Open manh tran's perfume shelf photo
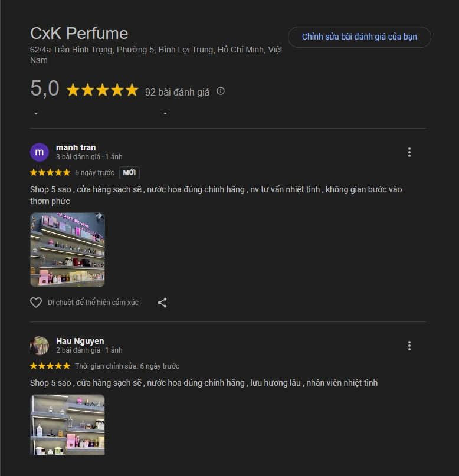Image resolution: width=459 pixels, height=476 pixels. 67,250
